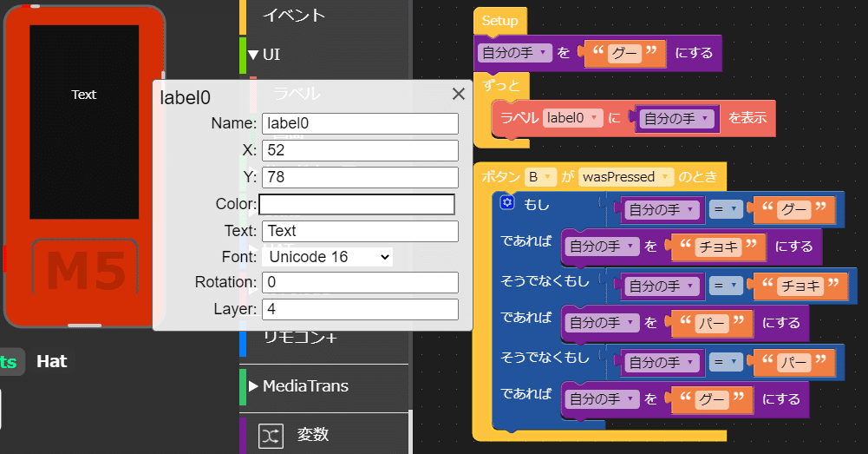
Task: Click the Text input field in label0 dialog
Action: (360, 231)
